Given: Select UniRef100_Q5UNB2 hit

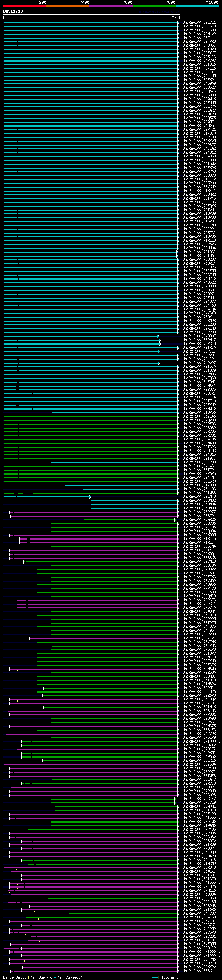Looking at the screenshot, I should 199,500.
